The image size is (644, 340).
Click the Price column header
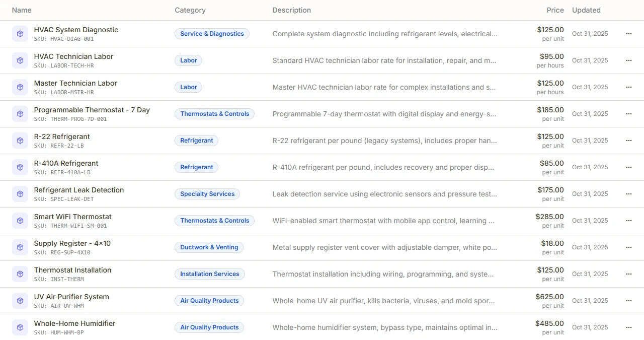pos(555,10)
